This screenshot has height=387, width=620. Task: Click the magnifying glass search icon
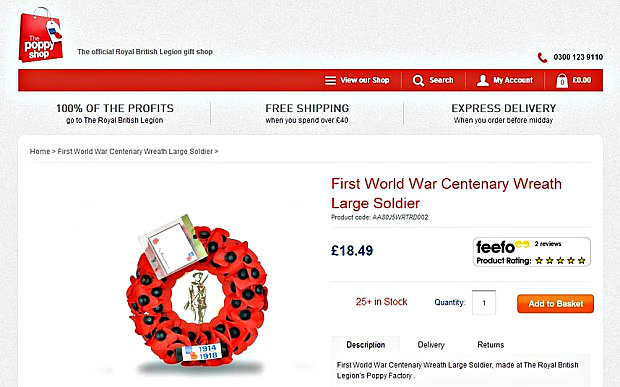418,81
